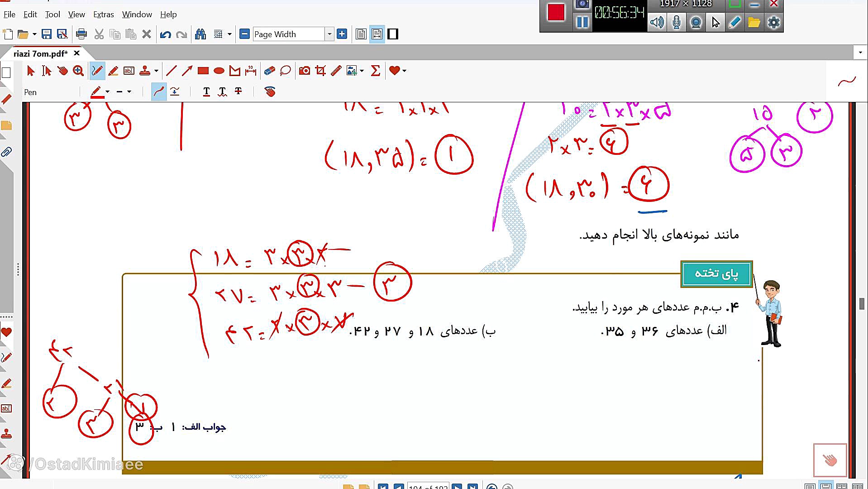Toggle squiggly underline text markup
This screenshot has width=868, height=489.
click(222, 92)
